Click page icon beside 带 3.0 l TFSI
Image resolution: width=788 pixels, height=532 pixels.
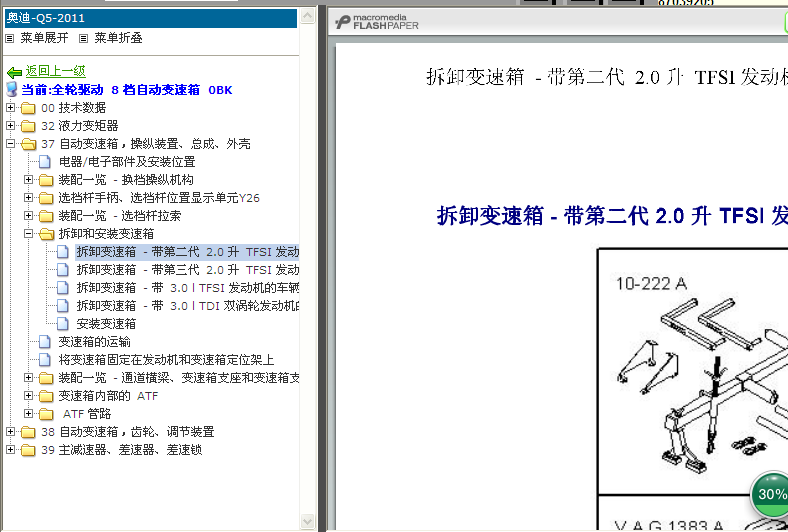[63, 288]
